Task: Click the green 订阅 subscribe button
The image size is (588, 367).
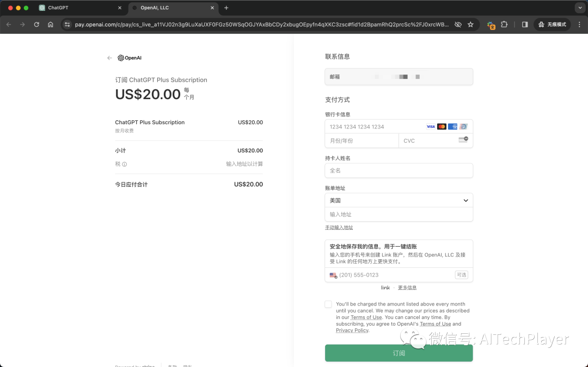Action: [399, 353]
